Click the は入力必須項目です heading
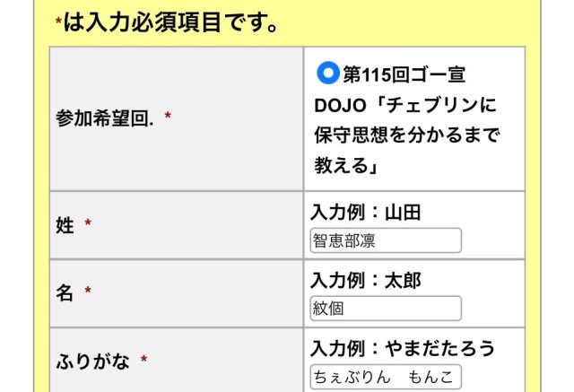The image size is (574, 392). (170, 22)
